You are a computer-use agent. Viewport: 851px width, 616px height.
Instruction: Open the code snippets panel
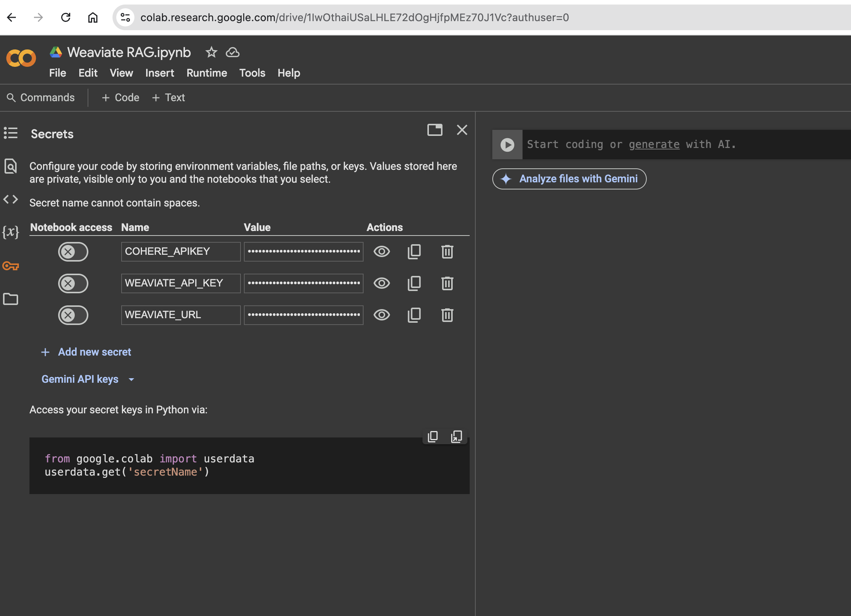[x=10, y=199]
